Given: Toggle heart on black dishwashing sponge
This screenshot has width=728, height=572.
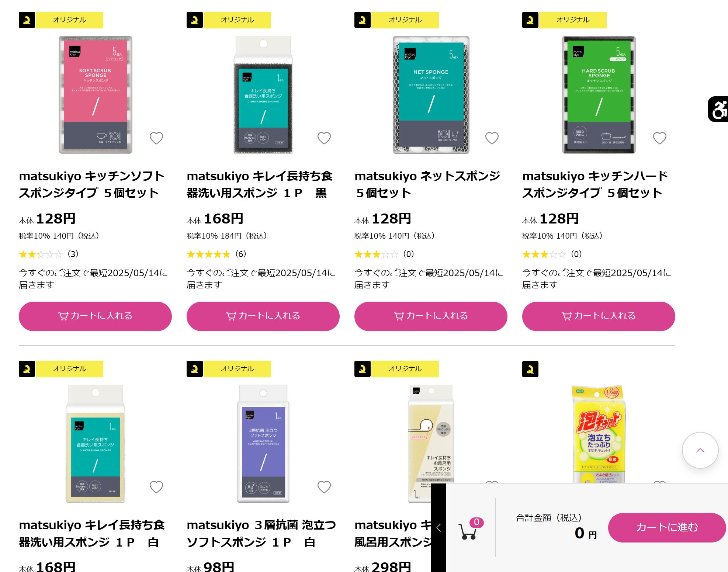Looking at the screenshot, I should (x=324, y=138).
